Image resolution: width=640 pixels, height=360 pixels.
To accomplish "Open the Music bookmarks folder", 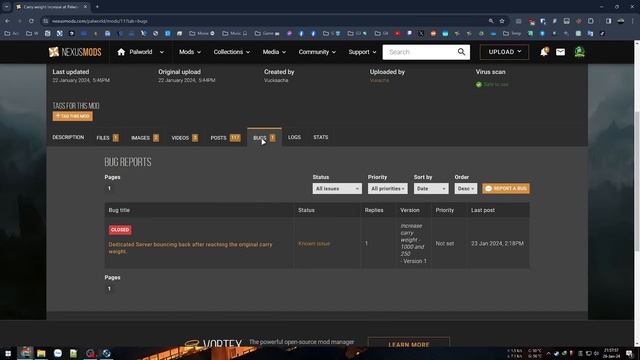I will 235,33.
